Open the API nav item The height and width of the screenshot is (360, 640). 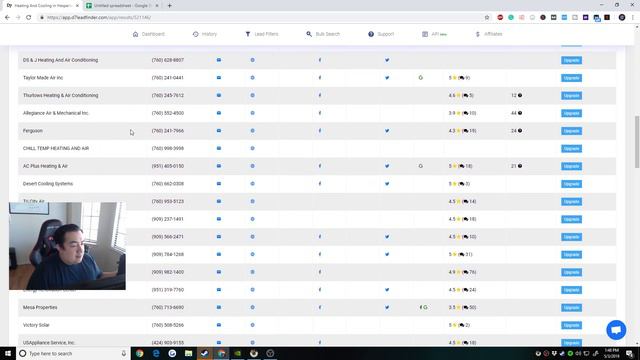point(434,34)
